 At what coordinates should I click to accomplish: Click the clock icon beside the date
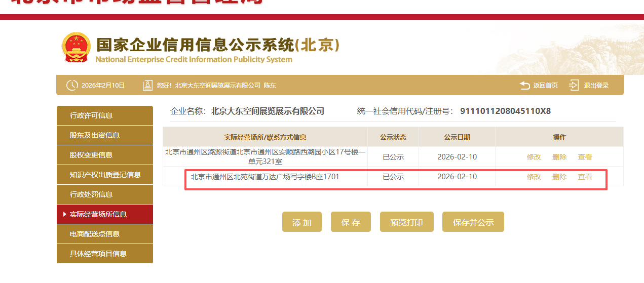tap(72, 86)
